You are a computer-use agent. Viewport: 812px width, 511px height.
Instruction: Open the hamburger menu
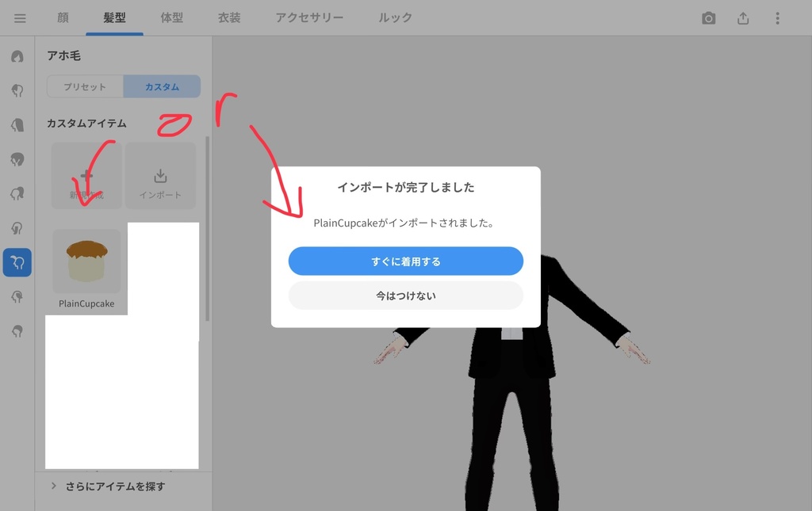pos(20,17)
